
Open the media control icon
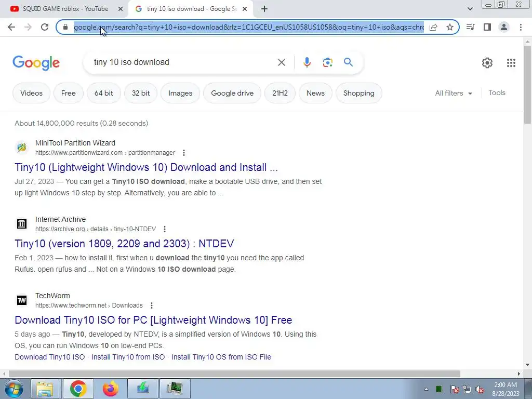pyautogui.click(x=470, y=27)
